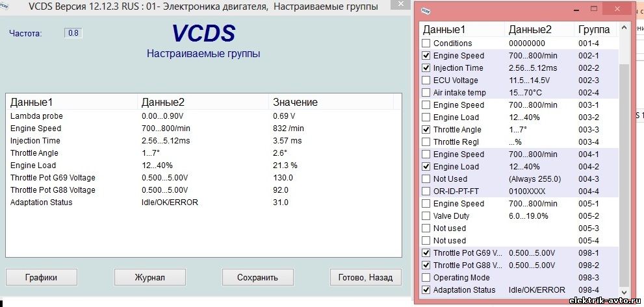Sort group list by Группа column header
644x307 pixels.
coord(596,30)
